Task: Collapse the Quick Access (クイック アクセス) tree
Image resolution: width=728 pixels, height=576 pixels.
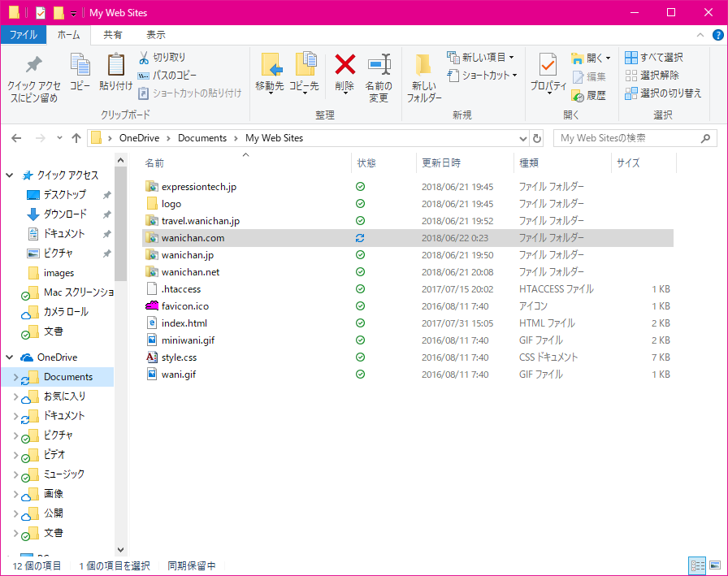Action: click(9, 175)
